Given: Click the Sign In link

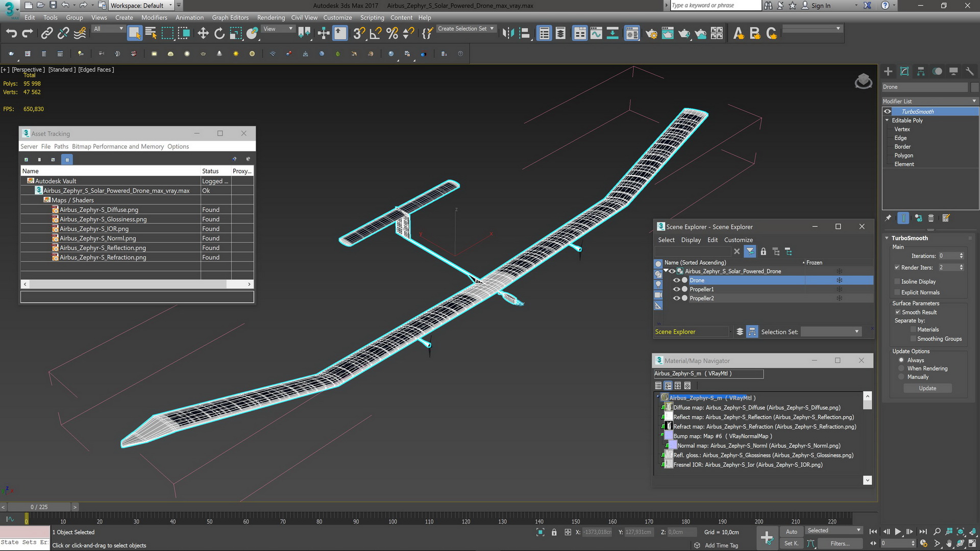Looking at the screenshot, I should click(x=821, y=6).
